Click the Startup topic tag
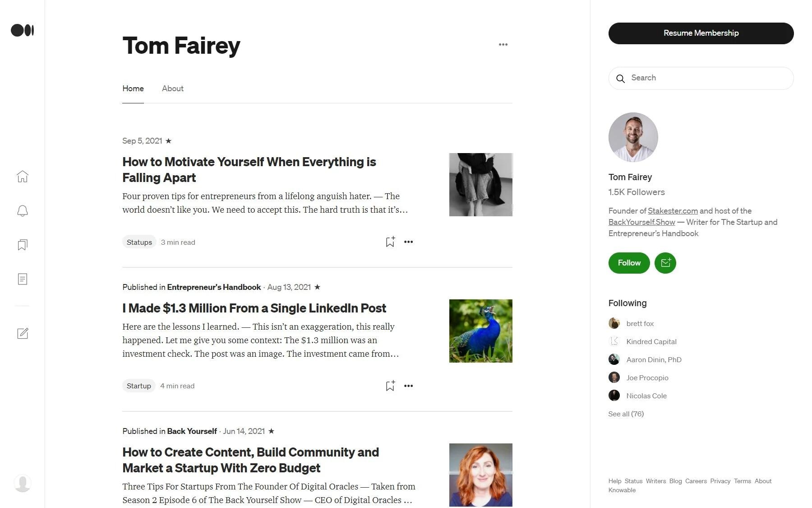 click(139, 386)
